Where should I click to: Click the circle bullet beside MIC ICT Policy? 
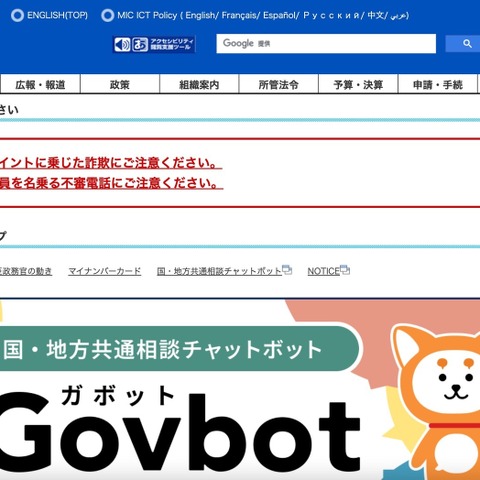coord(107,15)
